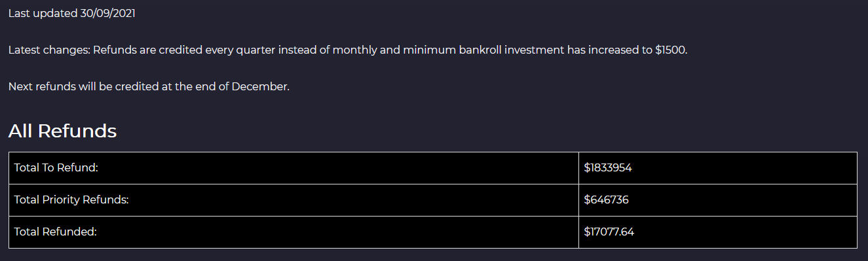The width and height of the screenshot is (868, 261).
Task: Select the 'Latest changes' announcement line
Action: 348,50
